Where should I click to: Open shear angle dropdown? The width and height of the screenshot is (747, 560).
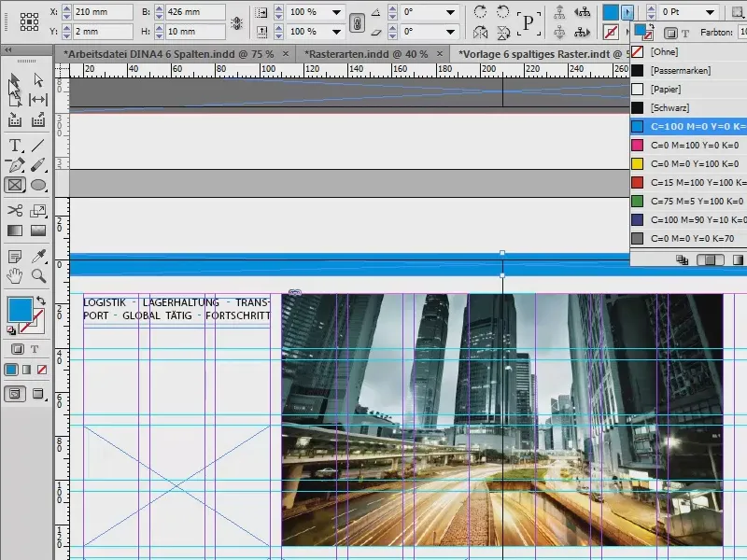450,32
